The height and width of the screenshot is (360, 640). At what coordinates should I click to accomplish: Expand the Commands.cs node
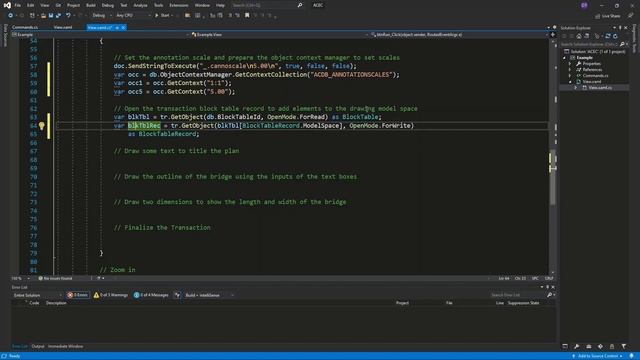(570, 76)
